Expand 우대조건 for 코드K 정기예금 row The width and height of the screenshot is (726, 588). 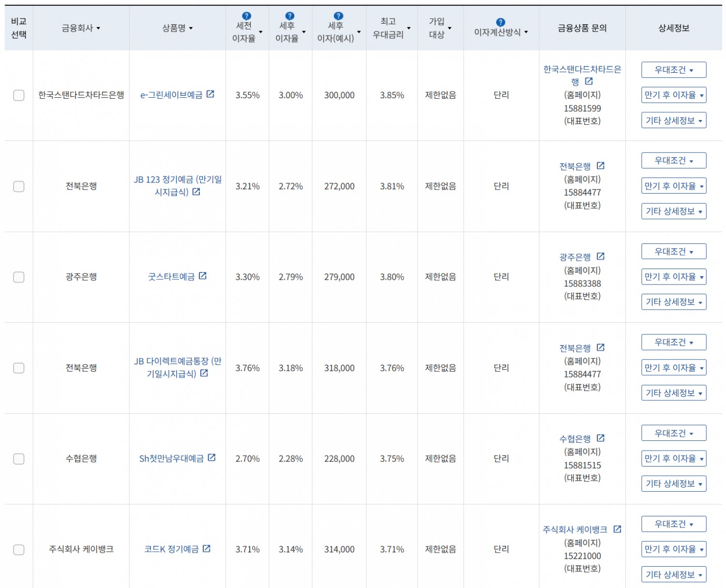pyautogui.click(x=674, y=524)
